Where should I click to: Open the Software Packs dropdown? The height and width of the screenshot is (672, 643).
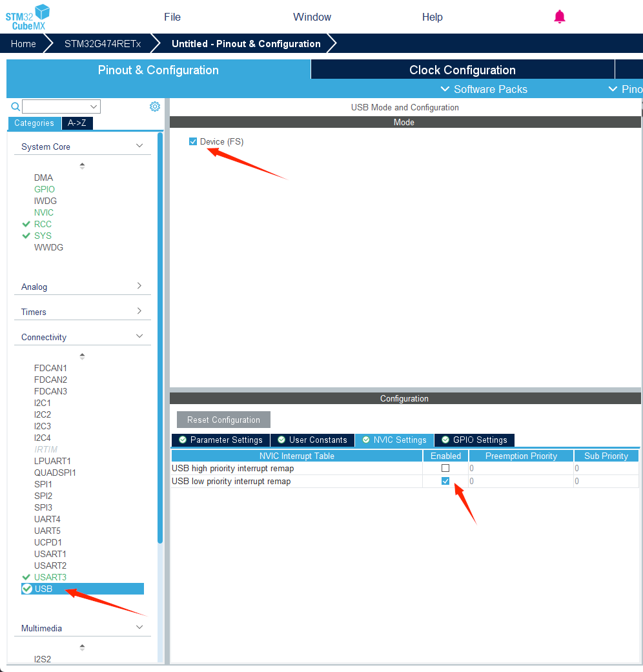[x=484, y=89]
